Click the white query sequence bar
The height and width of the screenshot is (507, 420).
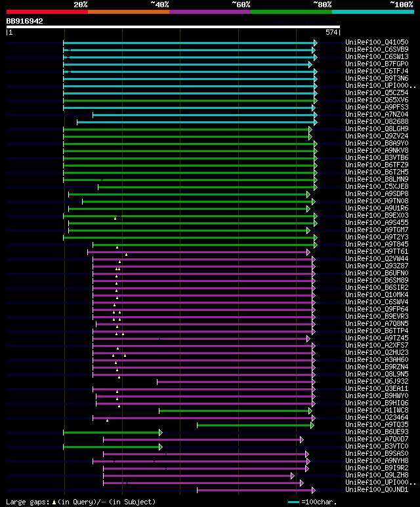click(173, 27)
